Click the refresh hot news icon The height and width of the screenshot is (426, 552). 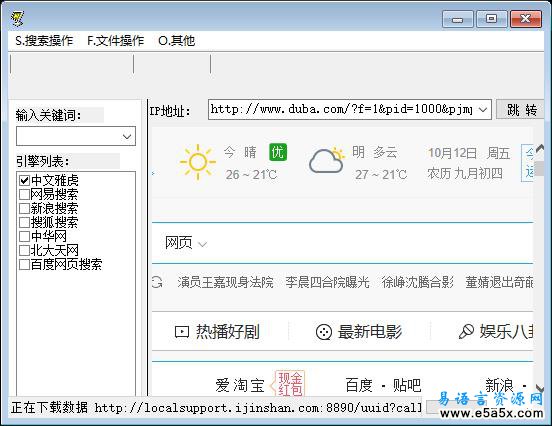coord(157,282)
